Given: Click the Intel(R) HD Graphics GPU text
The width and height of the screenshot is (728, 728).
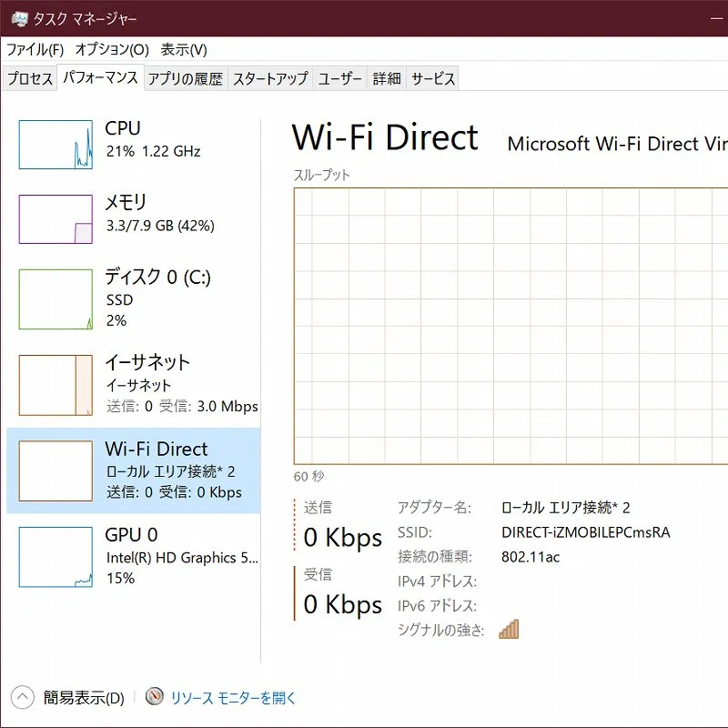Looking at the screenshot, I should click(x=182, y=558).
